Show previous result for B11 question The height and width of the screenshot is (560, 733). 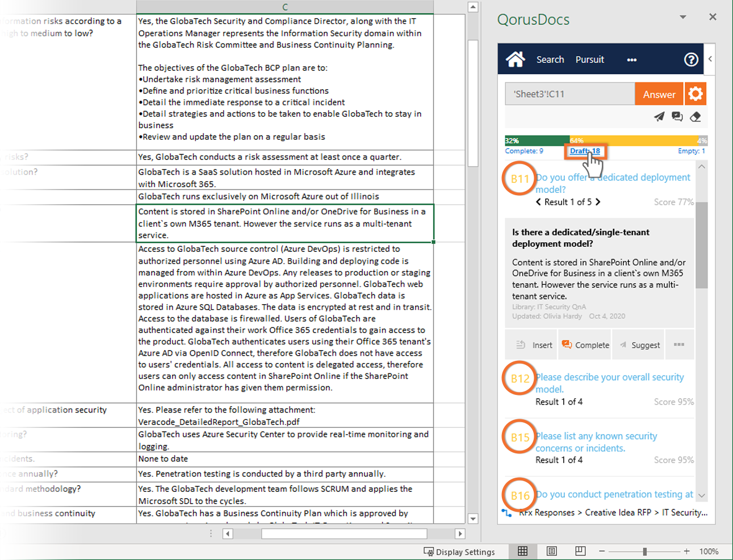538,202
